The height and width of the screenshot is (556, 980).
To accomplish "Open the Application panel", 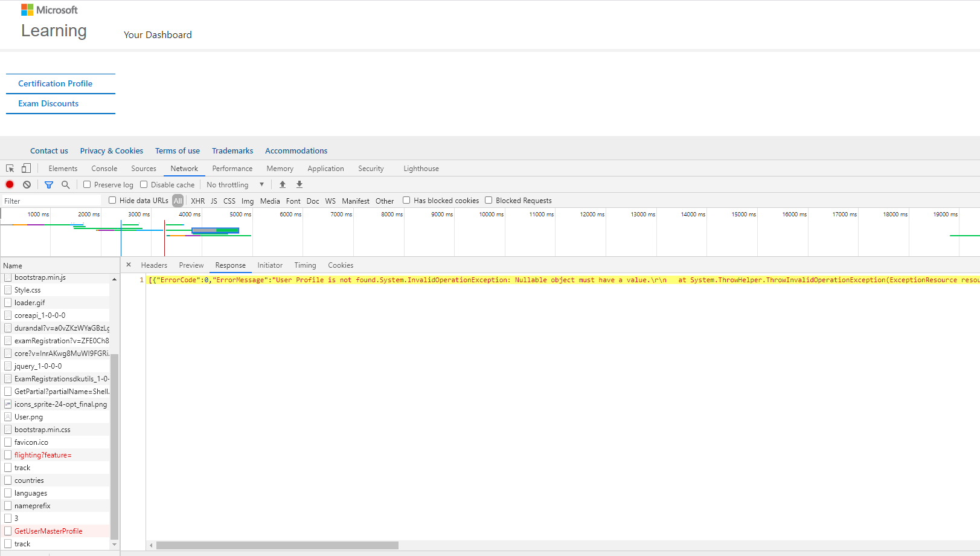I will coord(325,169).
